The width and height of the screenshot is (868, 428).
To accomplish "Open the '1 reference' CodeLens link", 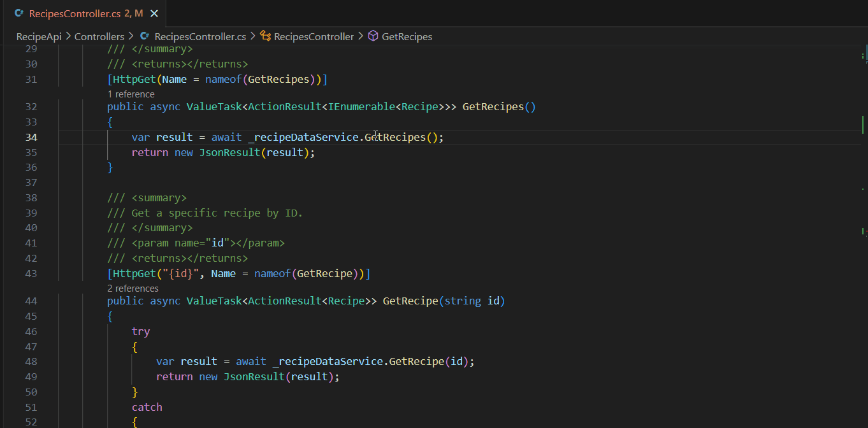I will point(131,94).
